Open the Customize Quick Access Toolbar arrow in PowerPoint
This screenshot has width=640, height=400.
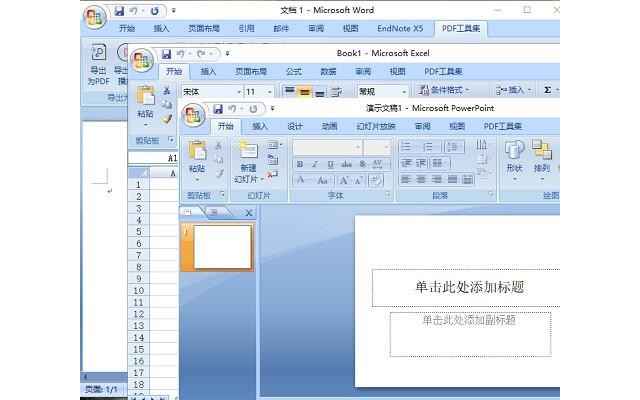tap(272, 109)
